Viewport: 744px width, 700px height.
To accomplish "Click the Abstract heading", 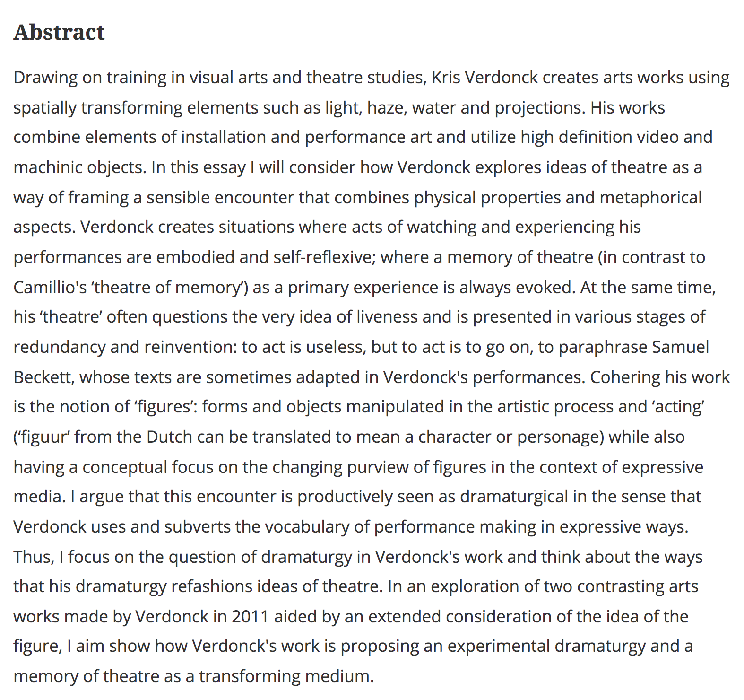I will (x=59, y=32).
